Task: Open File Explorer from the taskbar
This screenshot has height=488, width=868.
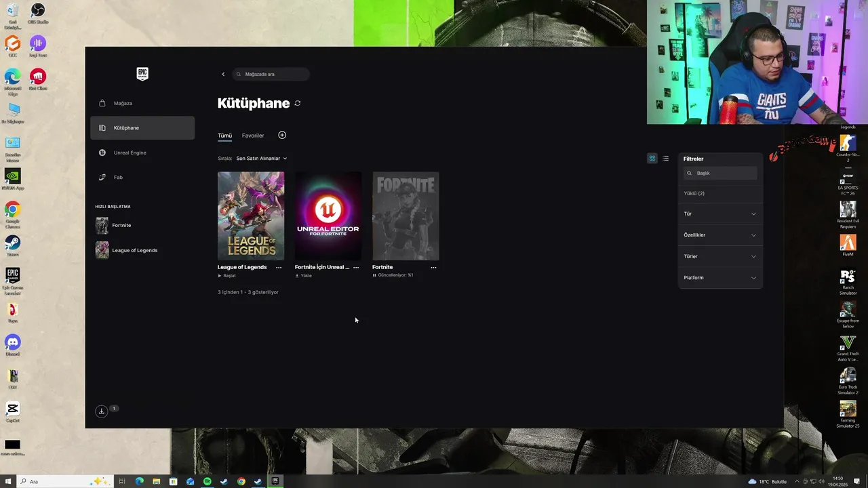Action: (157, 481)
